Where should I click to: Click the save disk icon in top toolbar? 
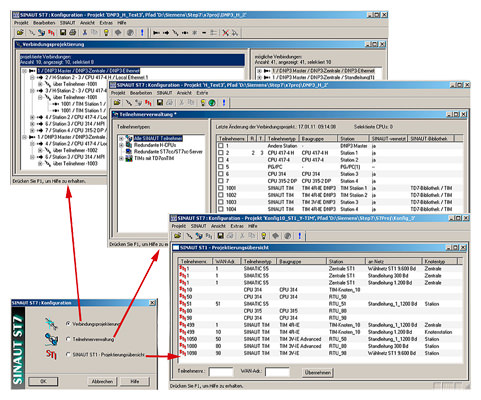pos(63,33)
